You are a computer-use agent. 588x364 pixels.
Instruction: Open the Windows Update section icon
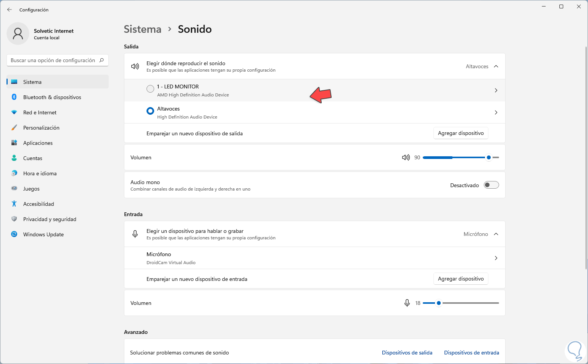pos(14,234)
